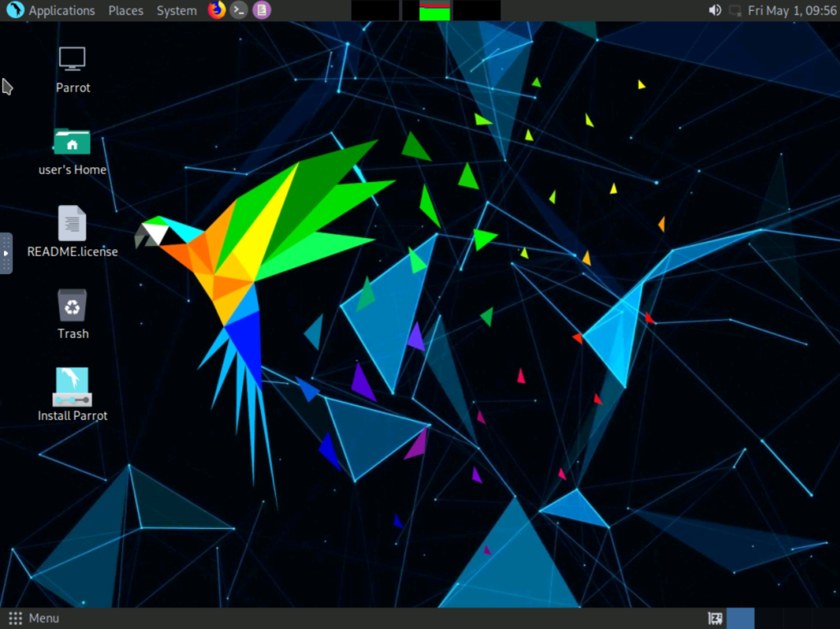Click the volume speaker icon
Image resolution: width=840 pixels, height=629 pixels.
714,11
